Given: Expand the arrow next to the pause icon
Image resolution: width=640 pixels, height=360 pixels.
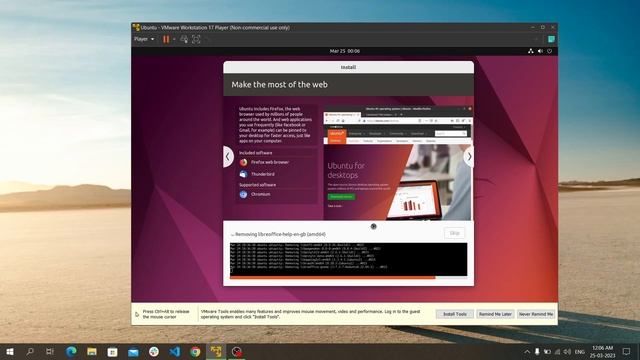Looking at the screenshot, I should (174, 39).
